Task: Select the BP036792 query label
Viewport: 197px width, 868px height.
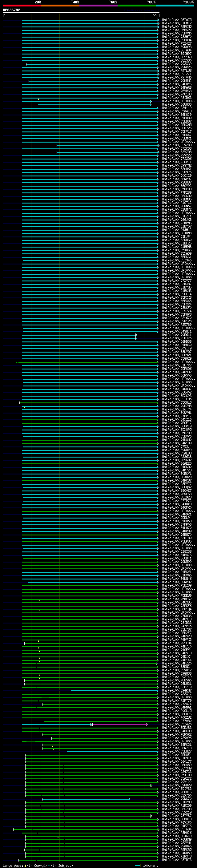Action: click(x=11, y=10)
